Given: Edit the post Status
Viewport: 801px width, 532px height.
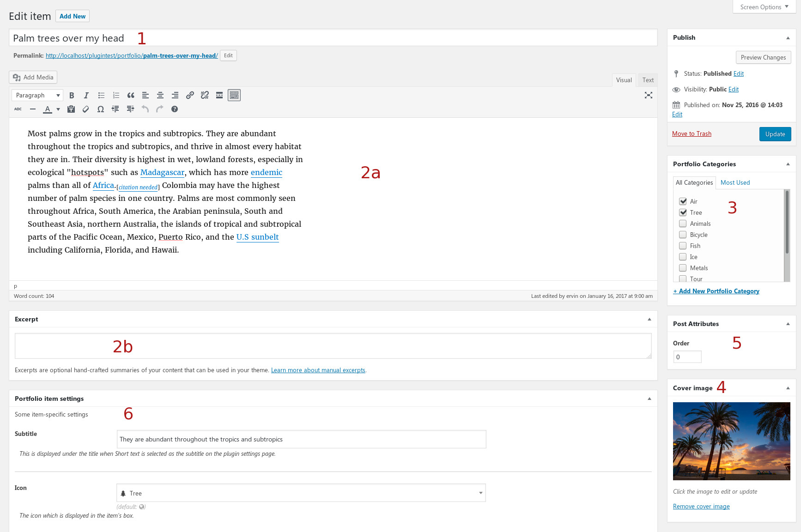Looking at the screenshot, I should pyautogui.click(x=739, y=73).
